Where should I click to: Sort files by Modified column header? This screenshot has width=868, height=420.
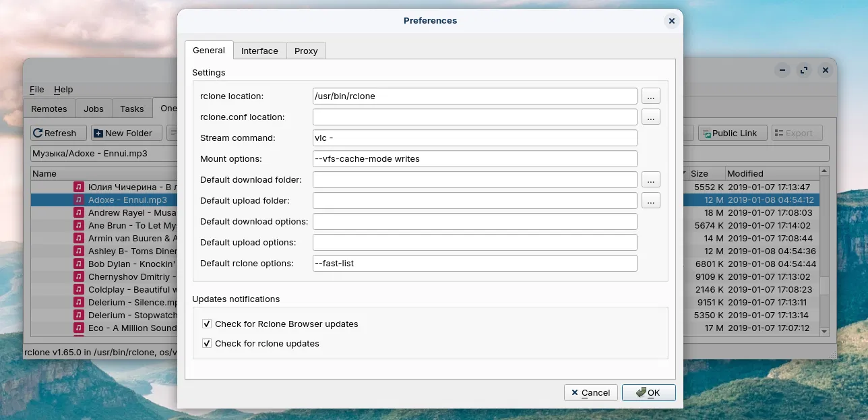(x=772, y=173)
